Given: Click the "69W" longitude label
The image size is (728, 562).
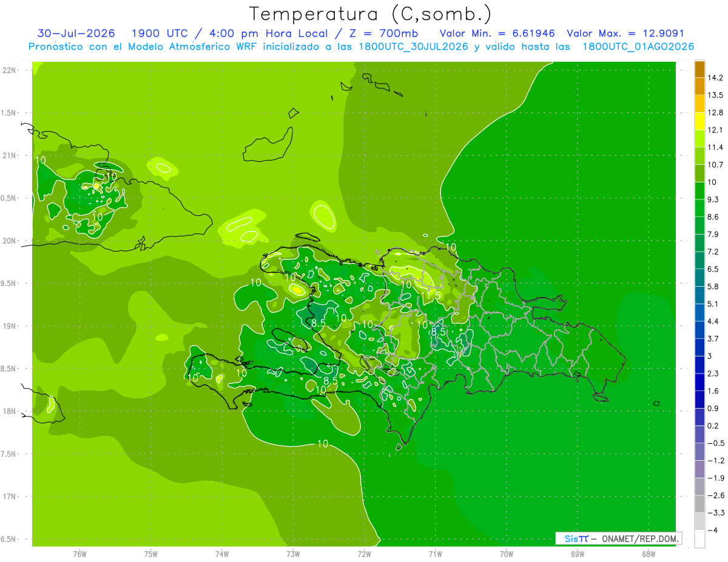Looking at the screenshot, I should pos(578,554).
